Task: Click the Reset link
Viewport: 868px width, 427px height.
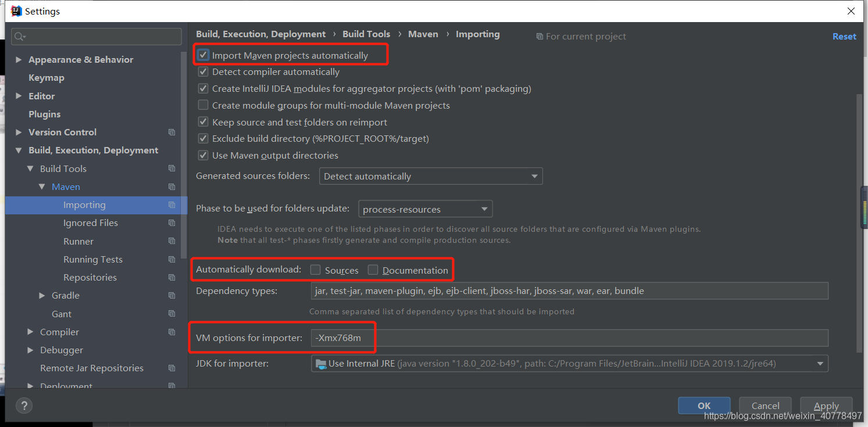Action: coord(844,36)
